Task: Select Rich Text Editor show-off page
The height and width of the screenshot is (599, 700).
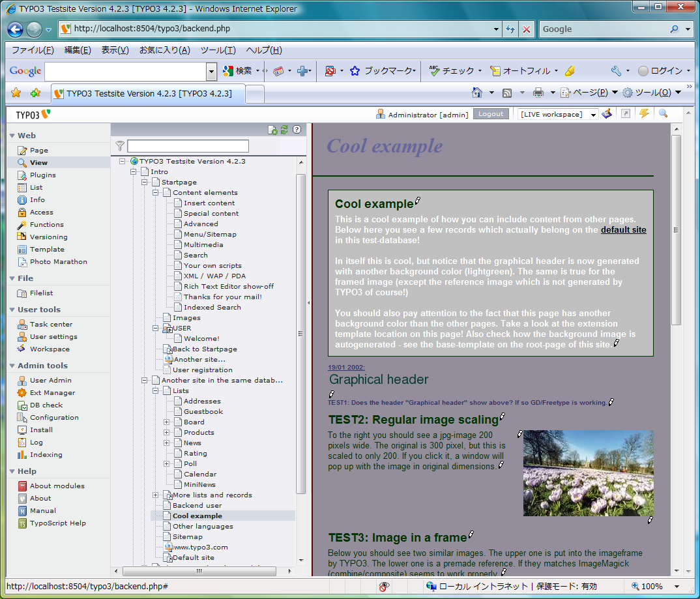Action: pos(229,287)
